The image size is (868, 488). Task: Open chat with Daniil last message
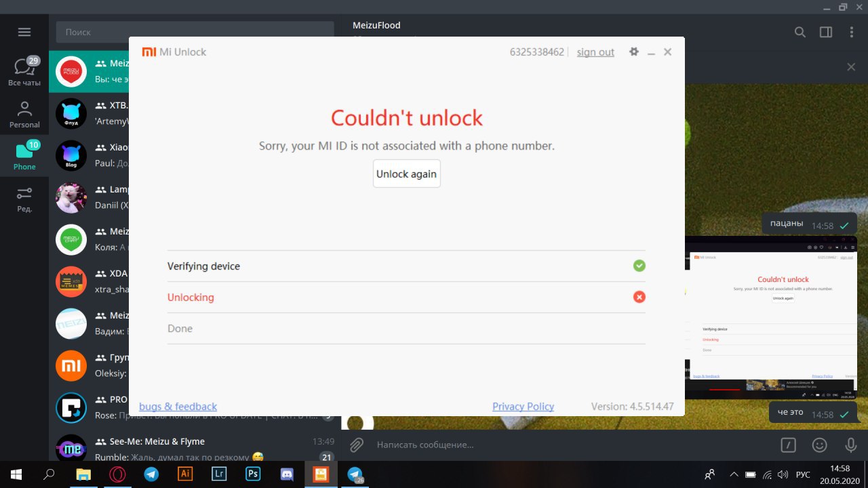coord(90,197)
